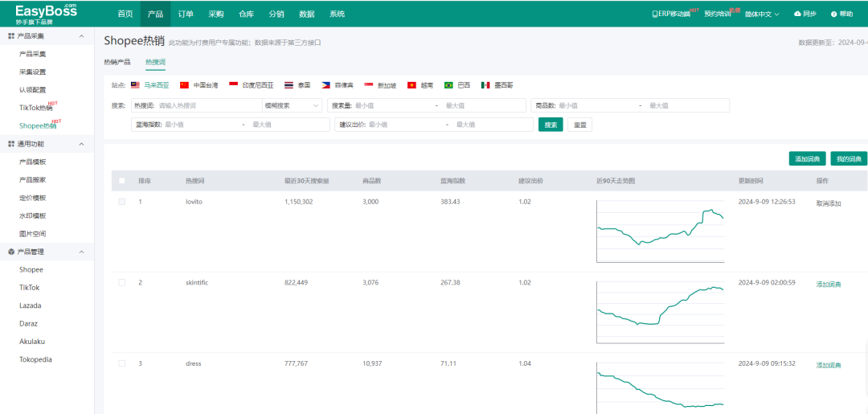Click the 通用功能 section grid icon

pyautogui.click(x=11, y=144)
